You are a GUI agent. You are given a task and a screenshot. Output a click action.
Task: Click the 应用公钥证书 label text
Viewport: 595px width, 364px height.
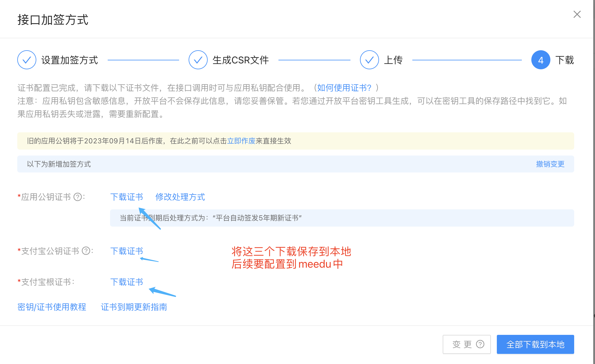pos(46,197)
